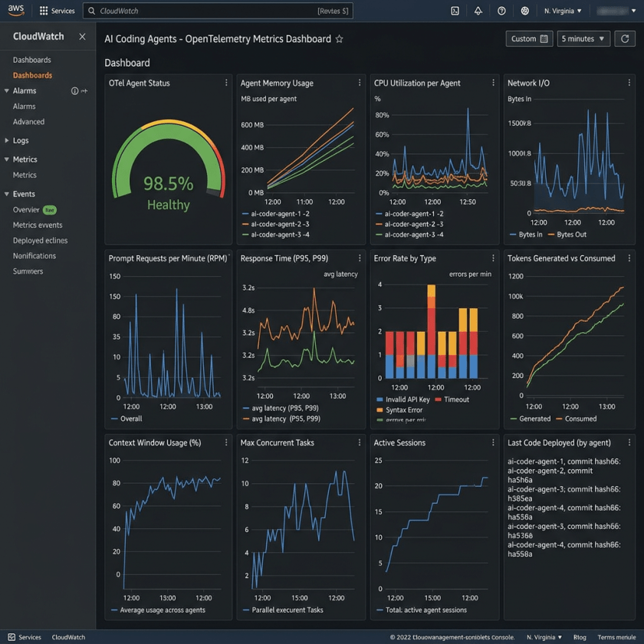
Task: Open Nonifications in sidebar
Action: [x=34, y=256]
